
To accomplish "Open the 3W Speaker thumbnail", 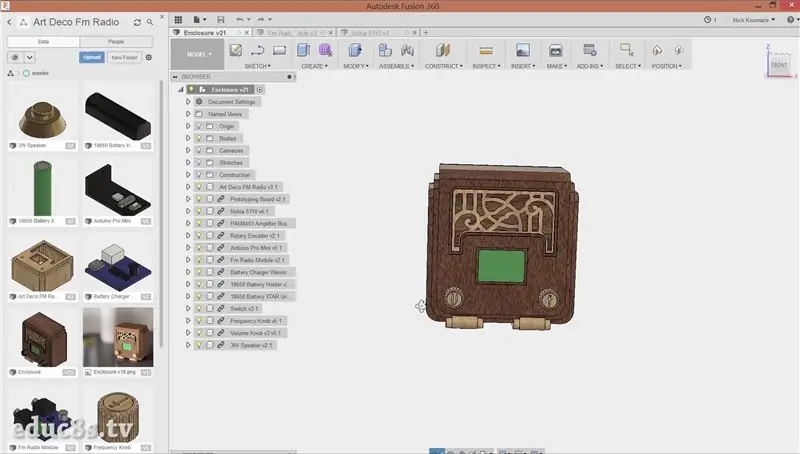I will pyautogui.click(x=42, y=119).
